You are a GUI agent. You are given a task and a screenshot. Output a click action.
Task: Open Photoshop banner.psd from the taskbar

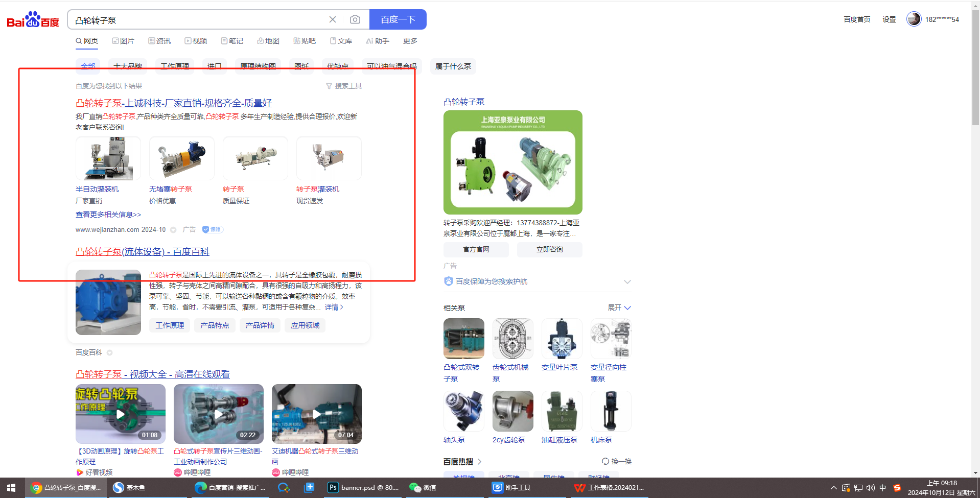(x=363, y=488)
